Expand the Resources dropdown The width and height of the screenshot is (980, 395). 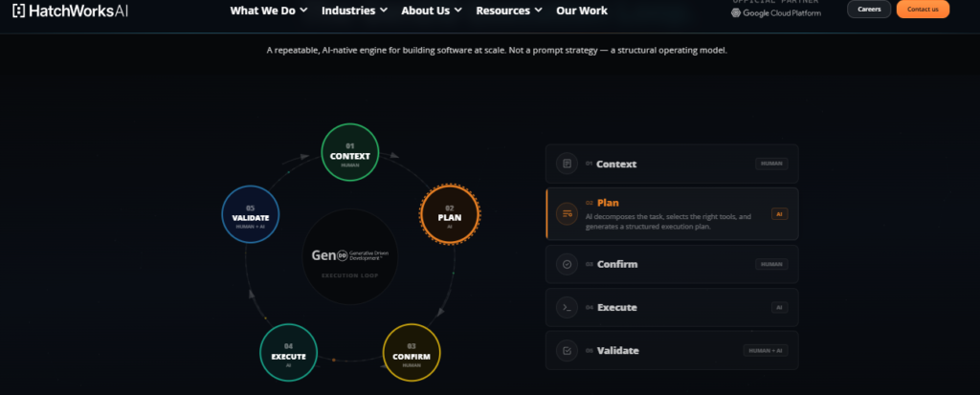pyautogui.click(x=509, y=11)
